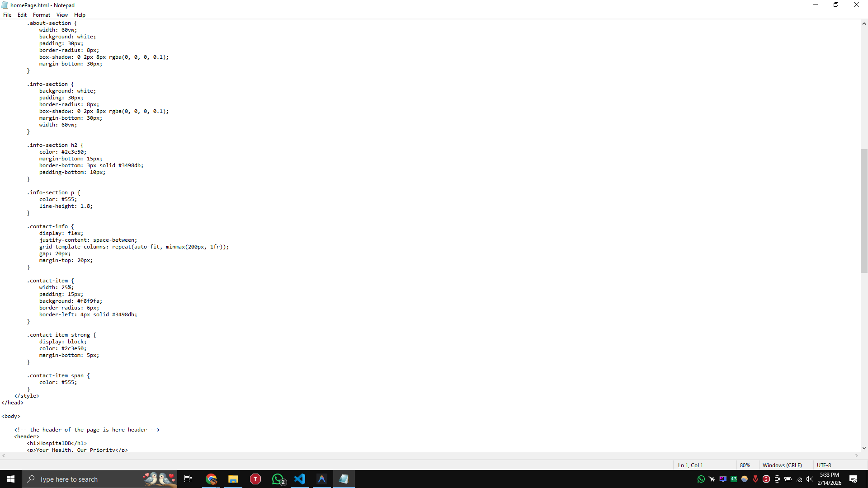The image size is (868, 488).
Task: Open File Explorer on the taskbar
Action: click(x=233, y=479)
